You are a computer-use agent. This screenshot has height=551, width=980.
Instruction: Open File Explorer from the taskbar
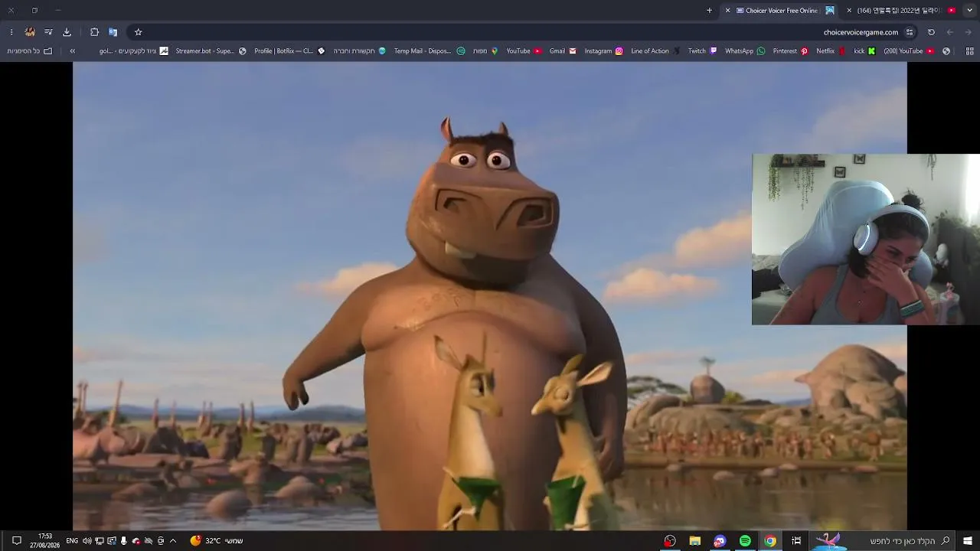(x=694, y=541)
